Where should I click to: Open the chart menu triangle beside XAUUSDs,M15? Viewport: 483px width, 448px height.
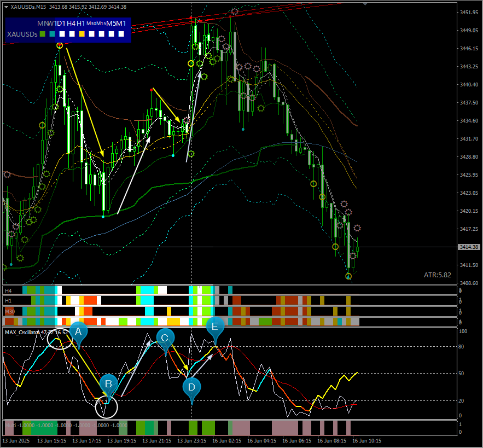6,7
